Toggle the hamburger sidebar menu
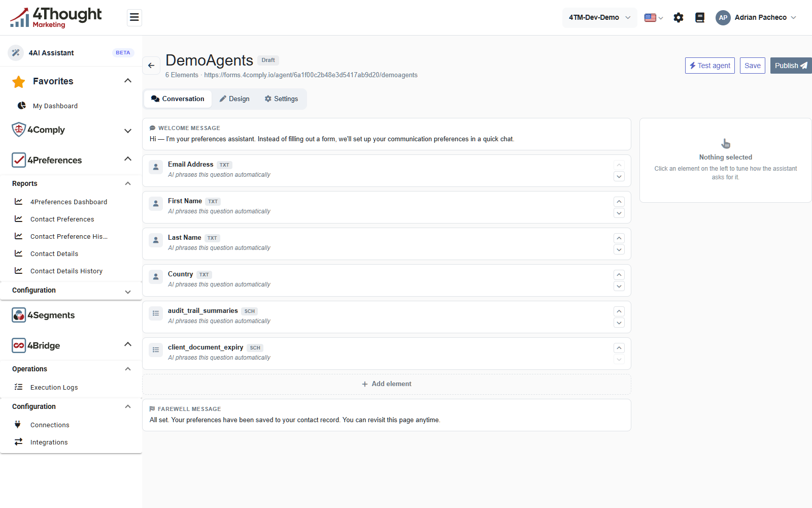 (134, 18)
